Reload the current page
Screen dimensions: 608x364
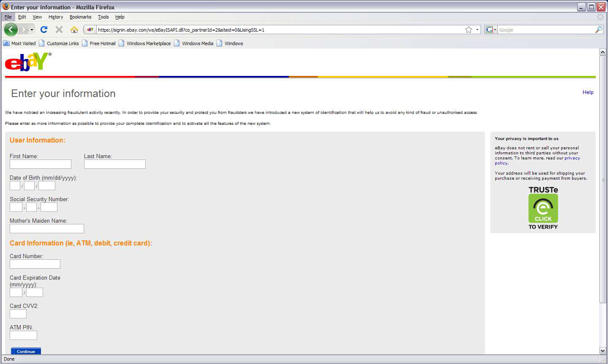44,30
